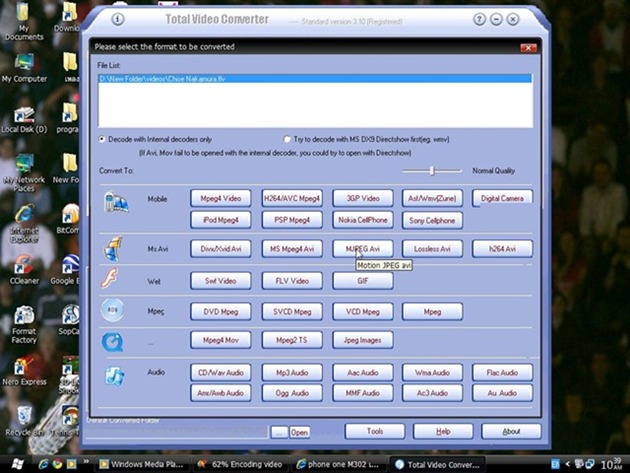630x473 pixels.
Task: Choose Asf/Wmv(Zune) format
Action: pyautogui.click(x=432, y=198)
